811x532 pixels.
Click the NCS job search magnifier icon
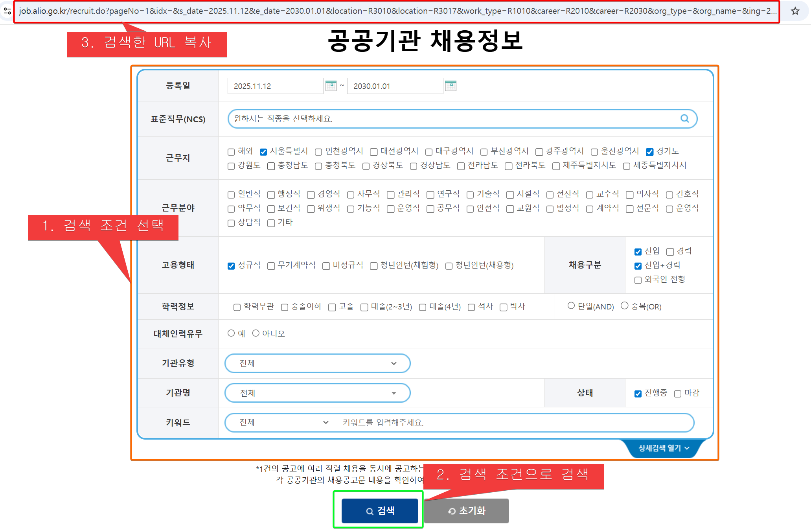684,118
